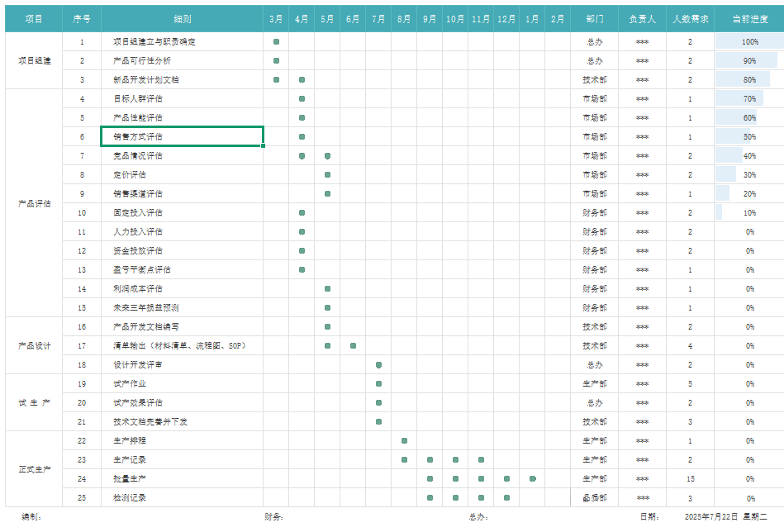Select the 负责人 column header
This screenshot has height=532, width=784.
(x=642, y=19)
